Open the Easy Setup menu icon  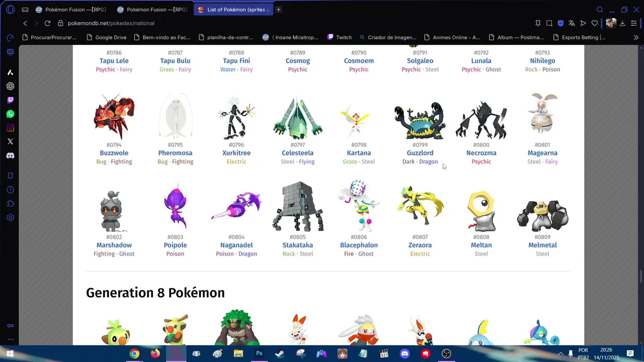tap(634, 23)
